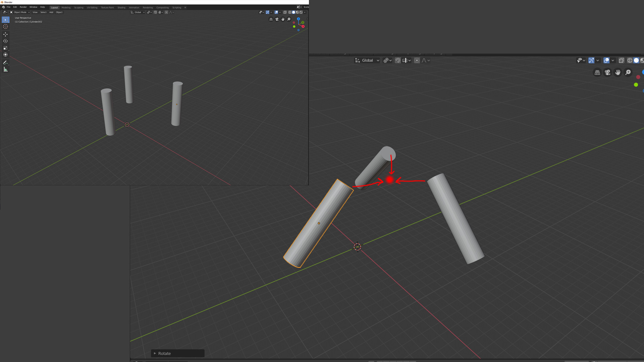Switch to the UV Editing workspace tab
Viewport: 644px width, 362px height.
92,7
